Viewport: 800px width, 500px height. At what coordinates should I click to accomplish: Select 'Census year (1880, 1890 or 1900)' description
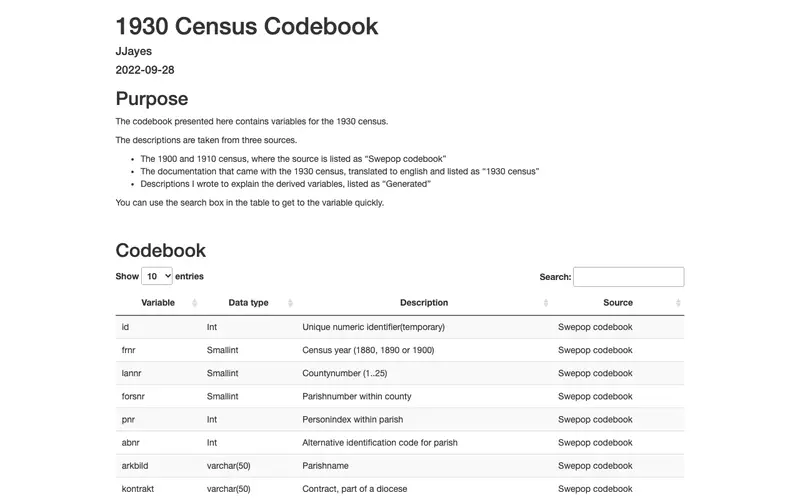pos(368,350)
